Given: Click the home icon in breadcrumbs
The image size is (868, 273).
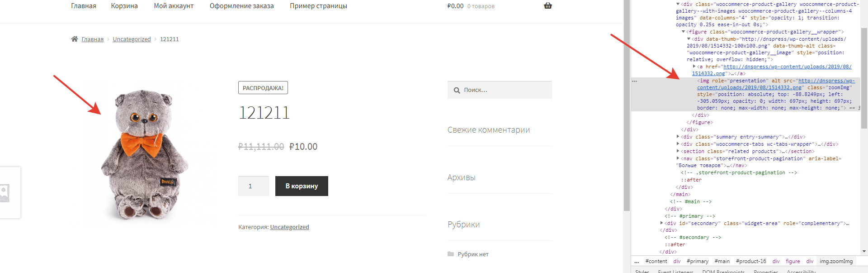Looking at the screenshot, I should pos(75,39).
